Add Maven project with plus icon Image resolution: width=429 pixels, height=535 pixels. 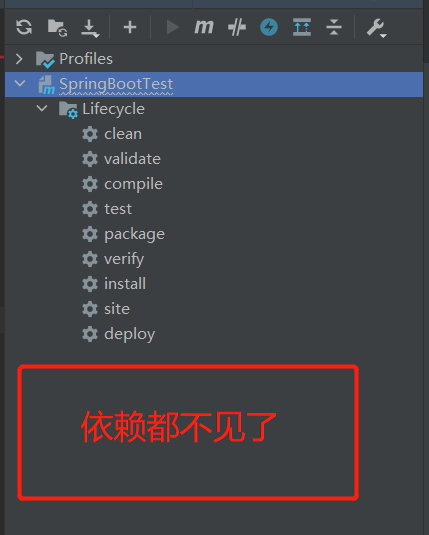pos(130,27)
